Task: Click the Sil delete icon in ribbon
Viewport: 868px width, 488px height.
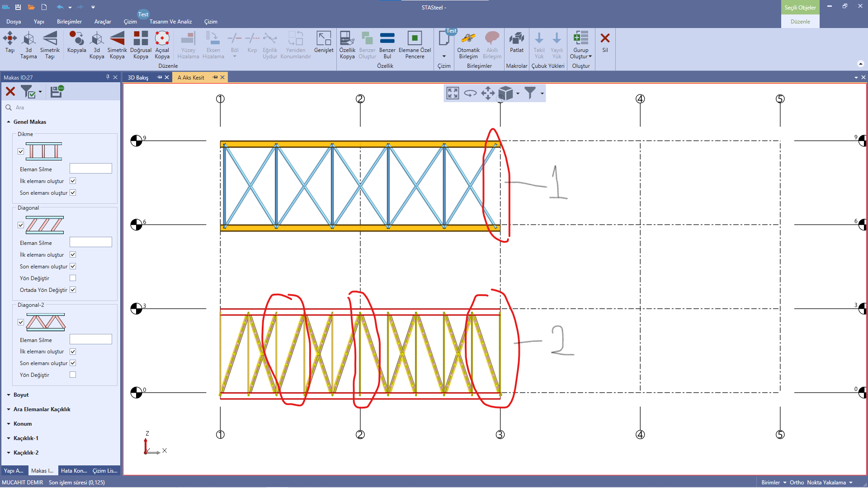Action: 605,39
